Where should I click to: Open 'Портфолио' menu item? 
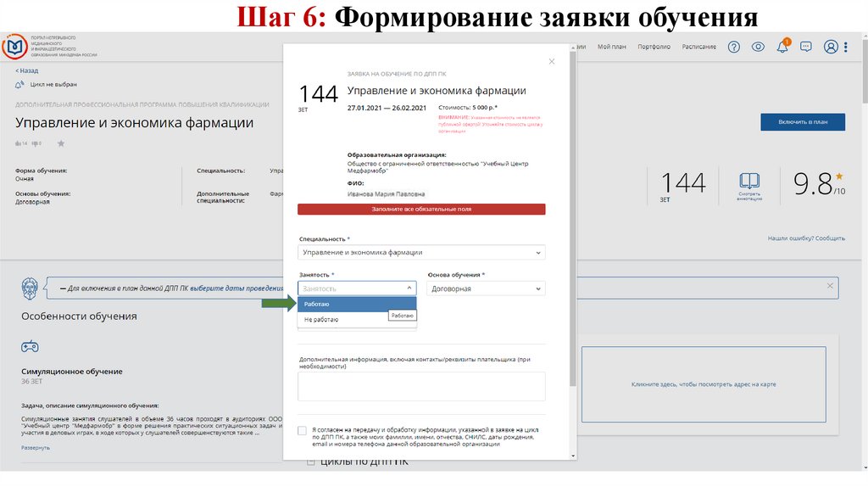(654, 48)
